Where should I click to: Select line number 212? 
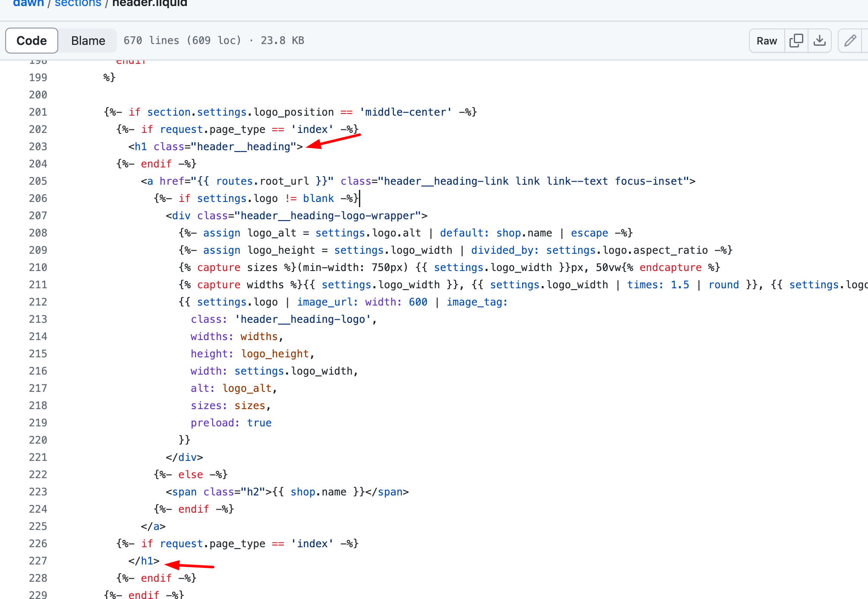(x=38, y=302)
